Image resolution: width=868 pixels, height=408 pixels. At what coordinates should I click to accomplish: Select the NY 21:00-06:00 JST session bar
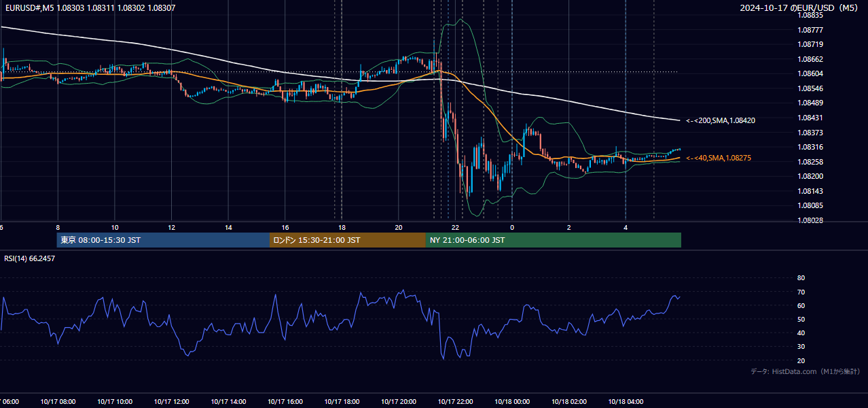(x=554, y=240)
